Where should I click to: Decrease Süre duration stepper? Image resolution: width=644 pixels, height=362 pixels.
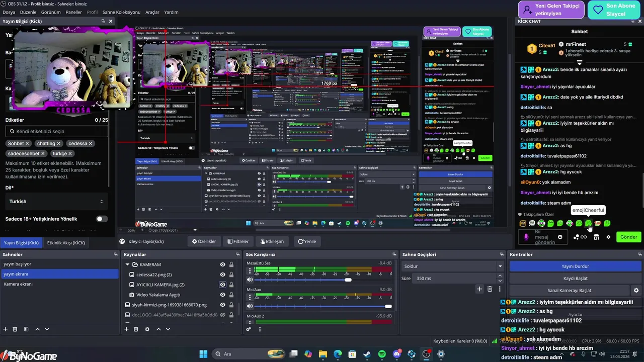pos(500,281)
